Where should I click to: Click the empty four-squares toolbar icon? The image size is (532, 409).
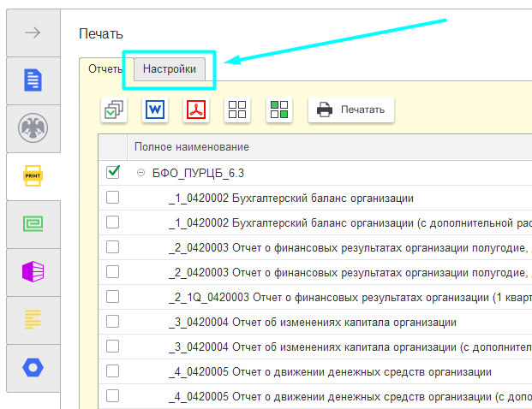pos(237,110)
